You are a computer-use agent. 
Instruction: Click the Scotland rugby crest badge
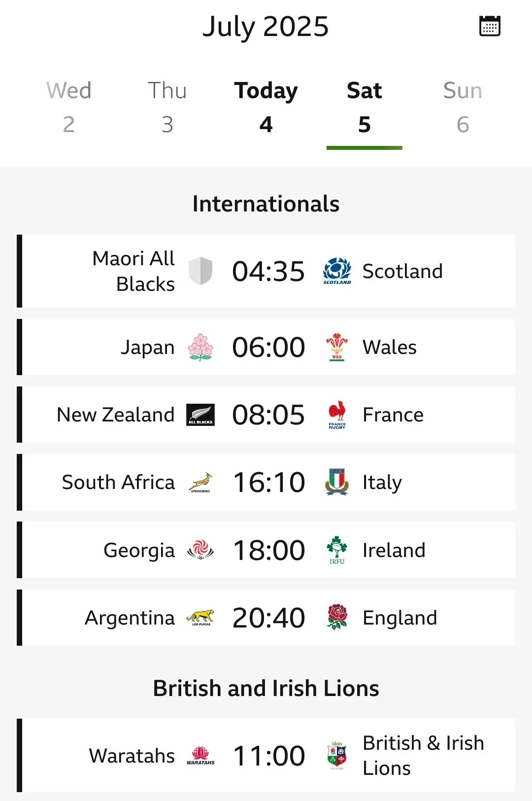(337, 271)
